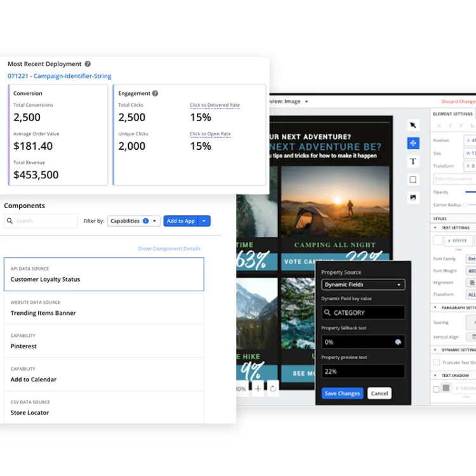Click the Conversion metrics card
Viewport: 476px width, 476px height.
pos(58,135)
